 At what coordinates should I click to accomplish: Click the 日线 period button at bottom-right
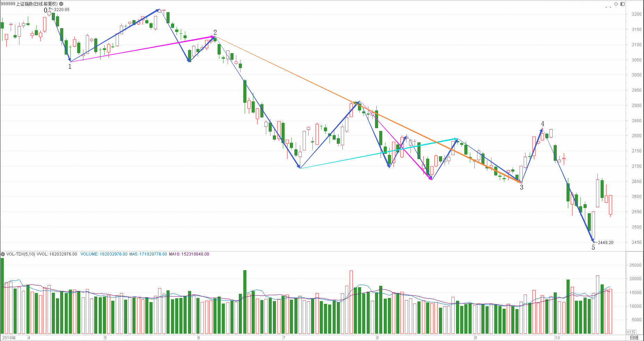point(634,338)
